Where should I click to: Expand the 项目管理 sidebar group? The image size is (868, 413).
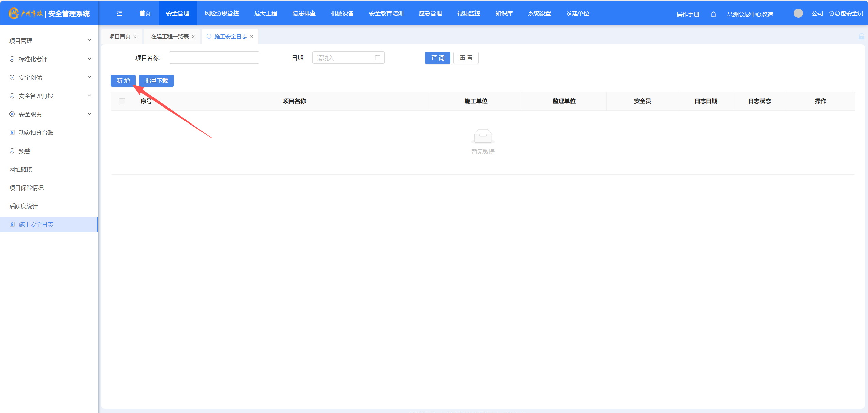point(89,40)
